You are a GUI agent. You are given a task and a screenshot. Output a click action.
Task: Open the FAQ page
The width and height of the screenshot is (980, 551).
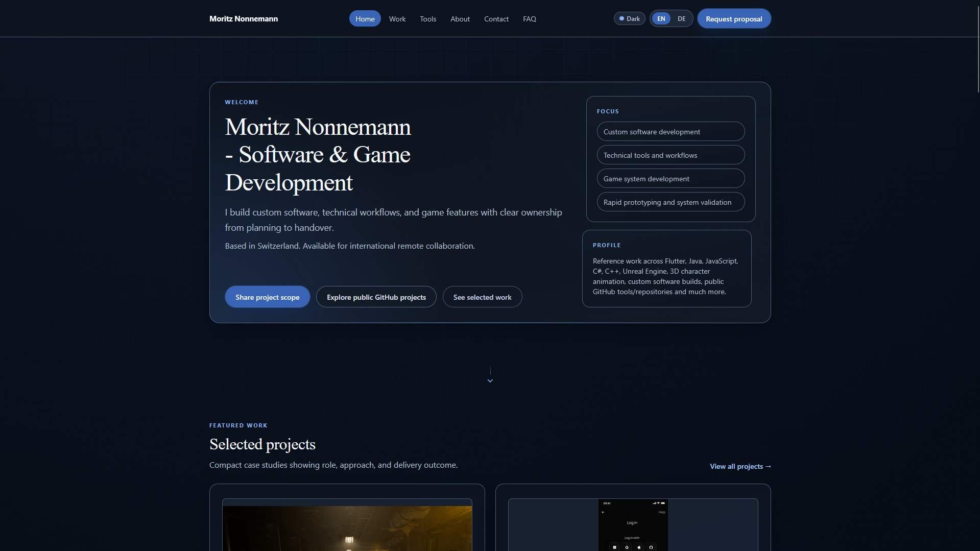click(529, 18)
